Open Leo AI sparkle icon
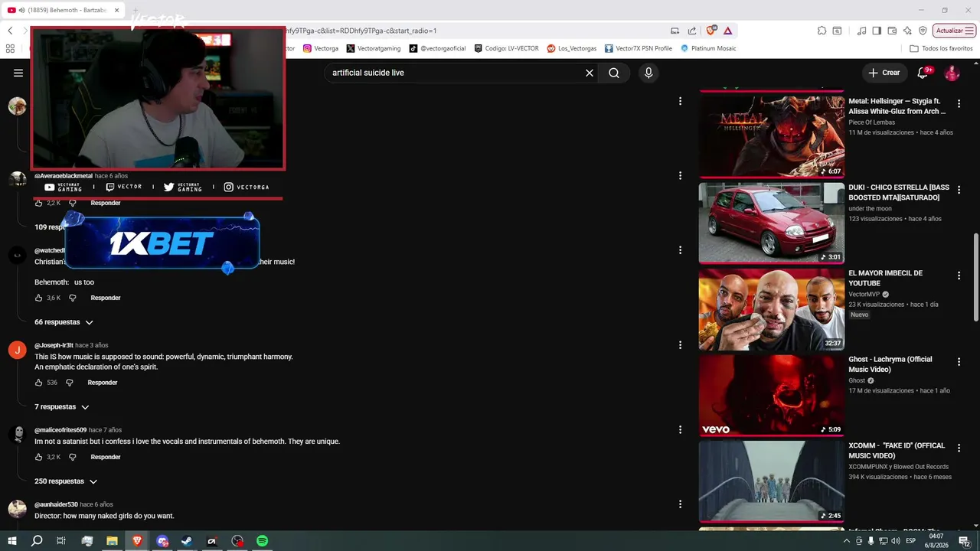This screenshot has width=980, height=551. pyautogui.click(x=907, y=31)
